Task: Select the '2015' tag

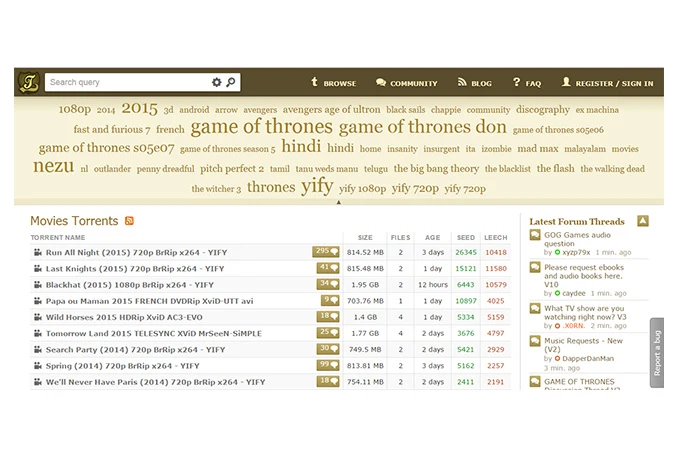Action: pyautogui.click(x=139, y=108)
